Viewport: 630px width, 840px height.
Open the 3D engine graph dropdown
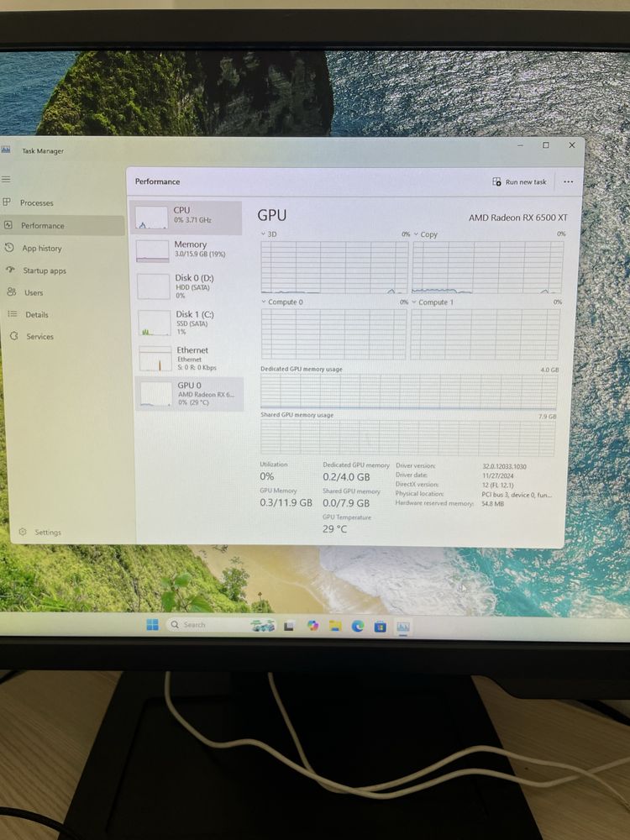click(x=263, y=234)
